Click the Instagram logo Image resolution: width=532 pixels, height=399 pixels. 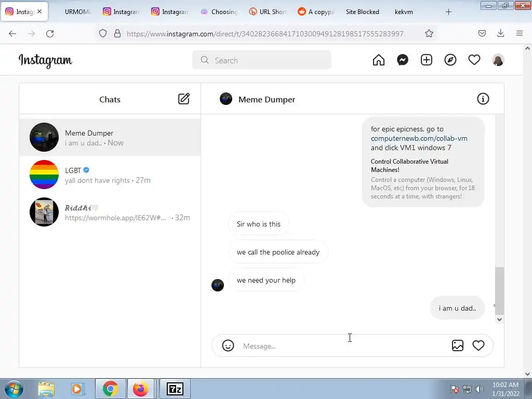[x=45, y=61]
